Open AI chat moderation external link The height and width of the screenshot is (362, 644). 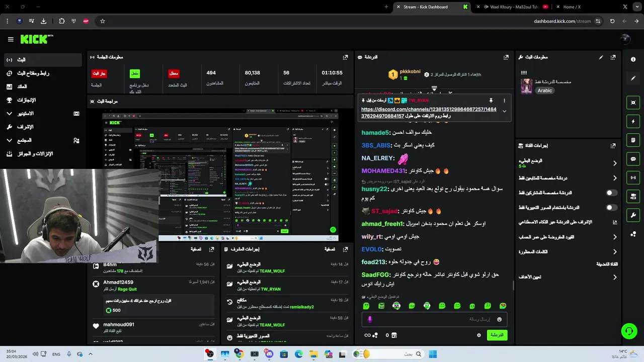615,222
